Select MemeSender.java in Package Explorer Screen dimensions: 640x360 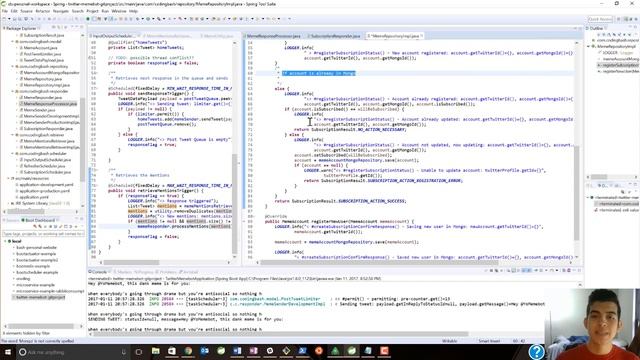pos(39,110)
